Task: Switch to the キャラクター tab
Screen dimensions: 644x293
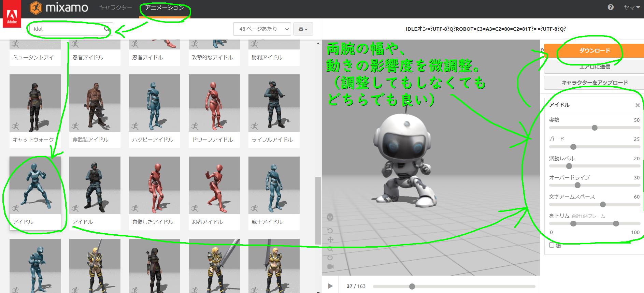Action: [115, 7]
